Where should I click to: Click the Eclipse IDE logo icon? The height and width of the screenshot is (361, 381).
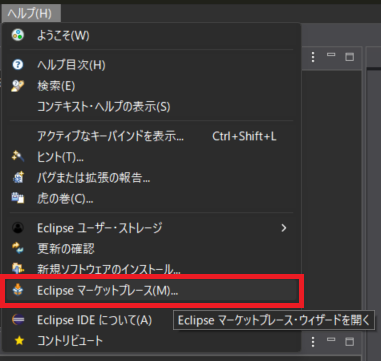click(x=18, y=320)
